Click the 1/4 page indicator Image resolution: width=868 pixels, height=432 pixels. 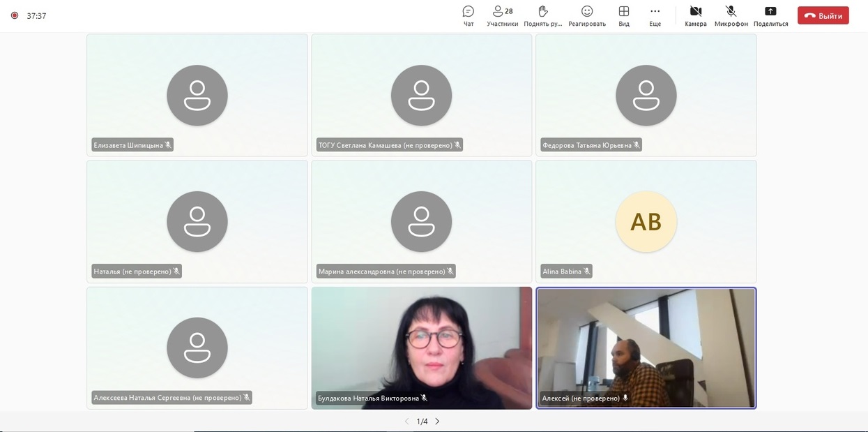tap(422, 422)
